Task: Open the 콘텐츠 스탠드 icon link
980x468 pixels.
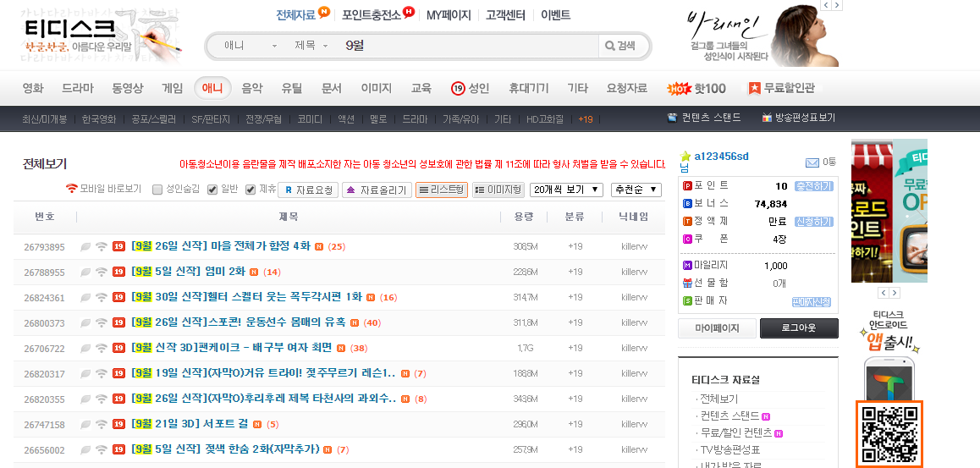Action: (x=672, y=118)
